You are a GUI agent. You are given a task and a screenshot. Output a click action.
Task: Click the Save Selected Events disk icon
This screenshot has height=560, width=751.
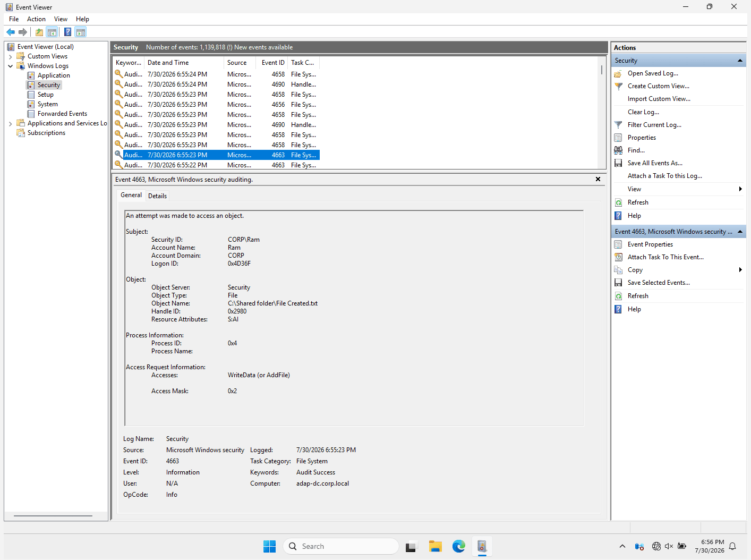618,283
